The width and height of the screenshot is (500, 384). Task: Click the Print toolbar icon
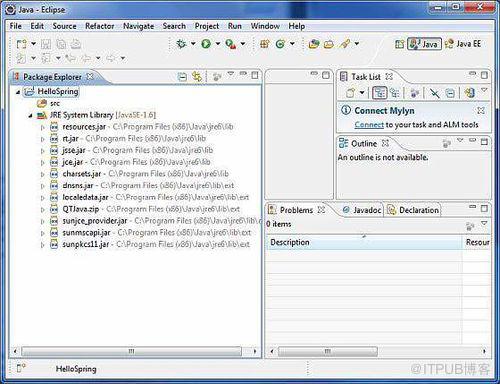point(76,44)
